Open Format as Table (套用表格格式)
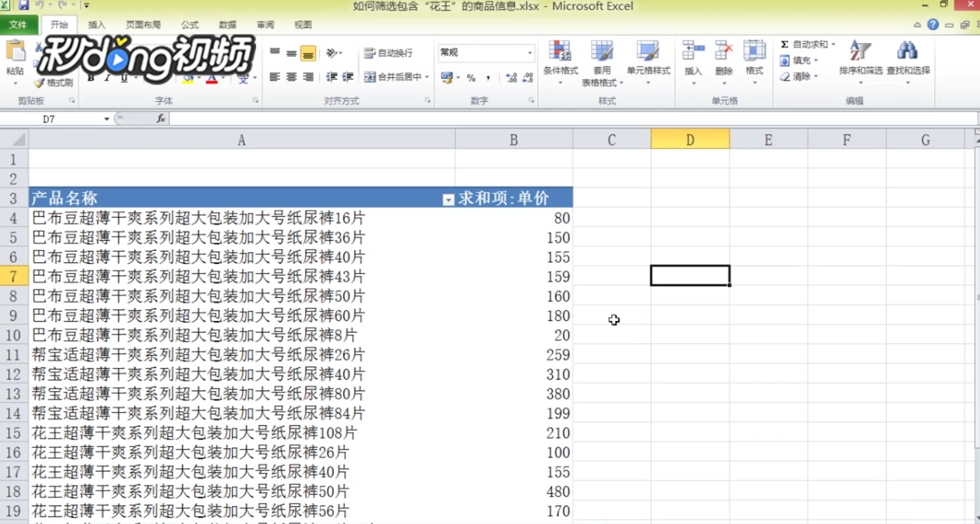Image resolution: width=980 pixels, height=524 pixels. click(x=602, y=63)
